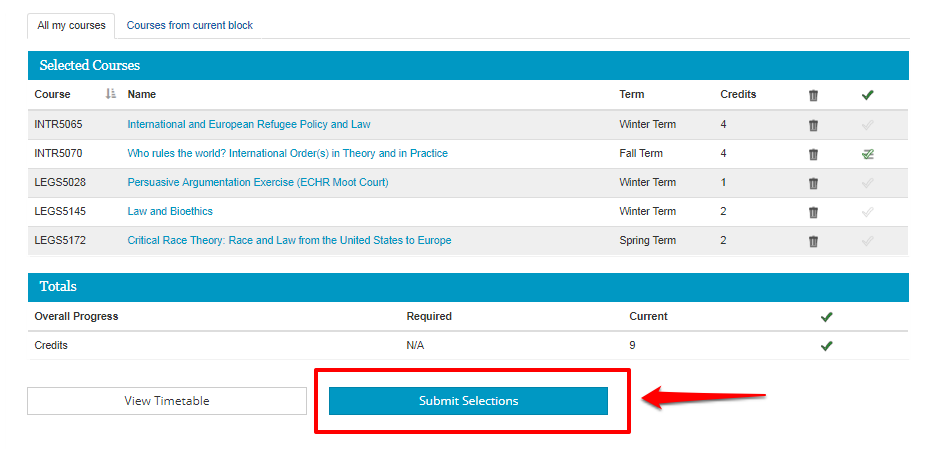This screenshot has width=930, height=449.
Task: Switch to the Courses from current block tab
Action: [x=190, y=26]
